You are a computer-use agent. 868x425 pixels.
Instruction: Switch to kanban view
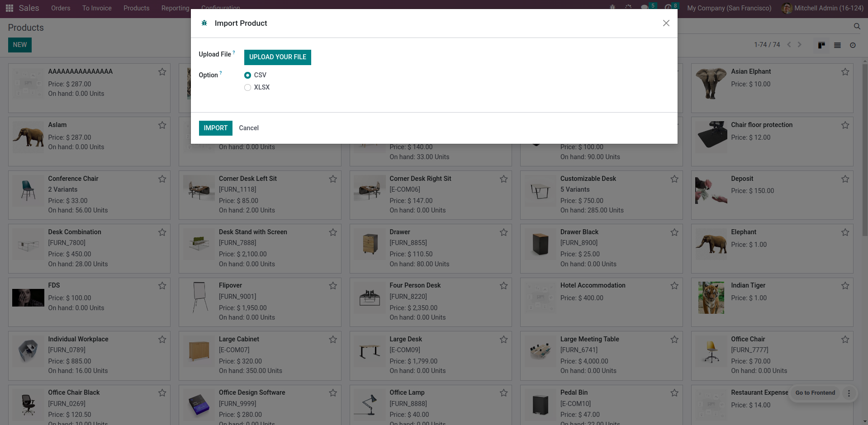(821, 45)
